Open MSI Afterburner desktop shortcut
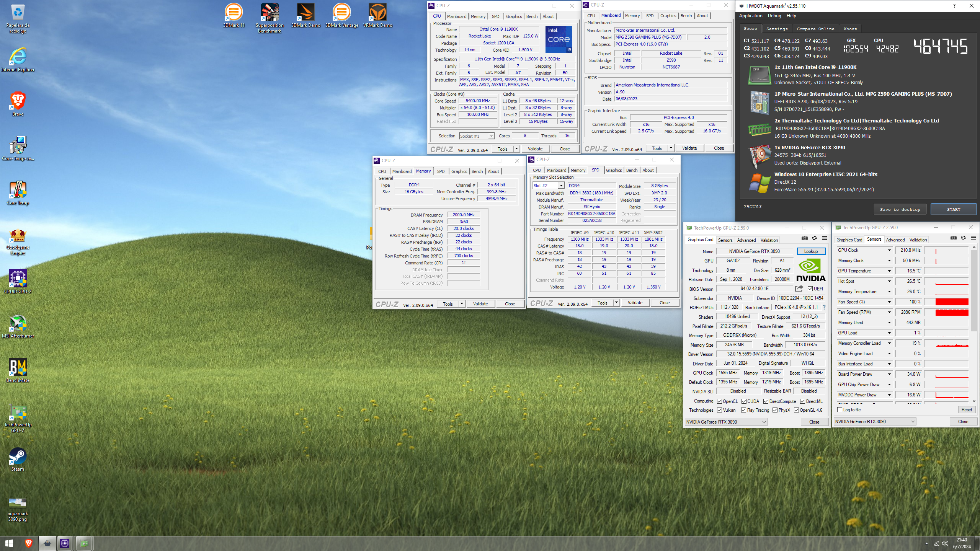Viewport: 980px width, 551px height. [x=18, y=326]
